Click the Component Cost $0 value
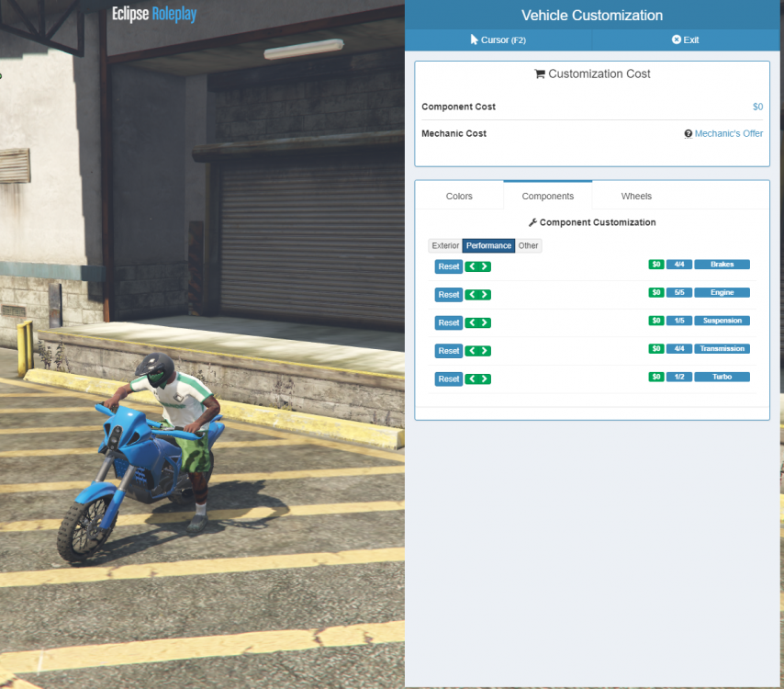 point(757,107)
